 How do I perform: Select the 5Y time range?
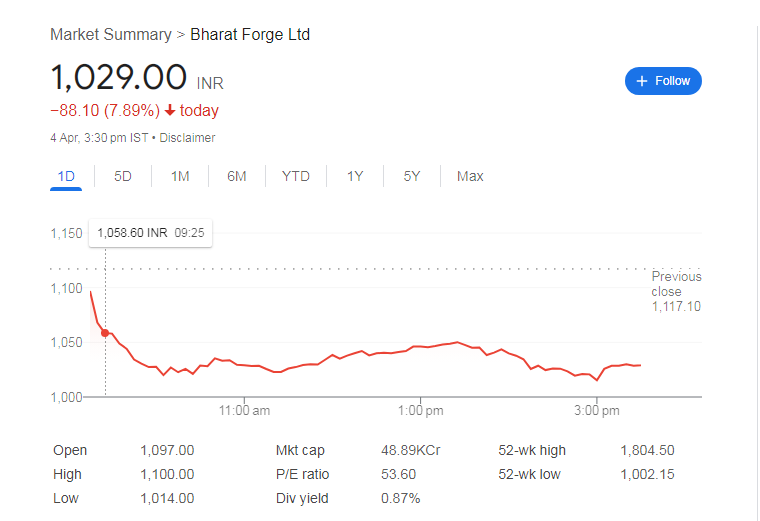coord(412,176)
